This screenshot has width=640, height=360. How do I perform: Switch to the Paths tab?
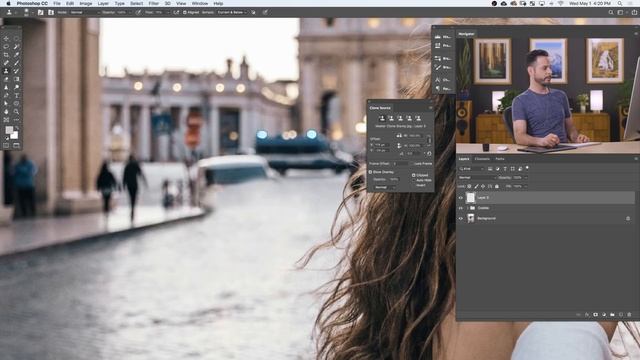pyautogui.click(x=500, y=159)
